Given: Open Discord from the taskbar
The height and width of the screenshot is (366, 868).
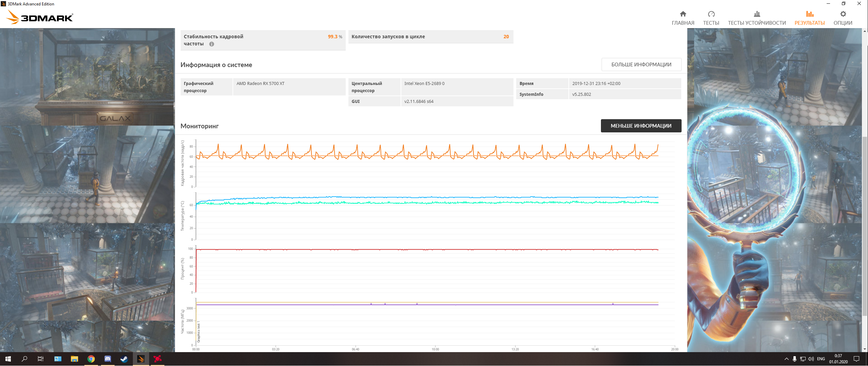Looking at the screenshot, I should (107, 359).
